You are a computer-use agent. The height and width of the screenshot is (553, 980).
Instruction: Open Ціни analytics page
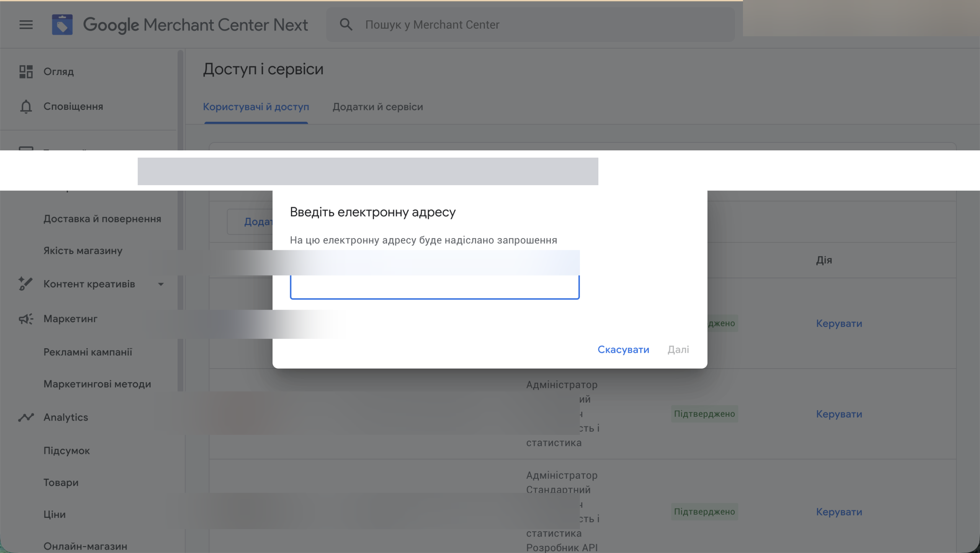tap(55, 514)
